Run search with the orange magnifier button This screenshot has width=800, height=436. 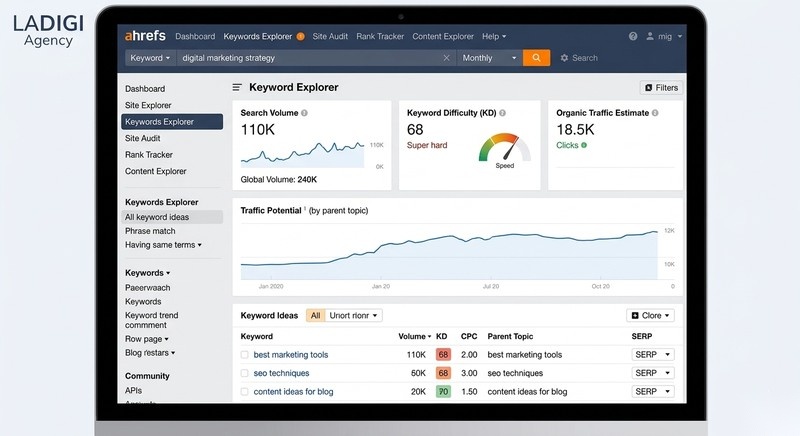(x=536, y=58)
